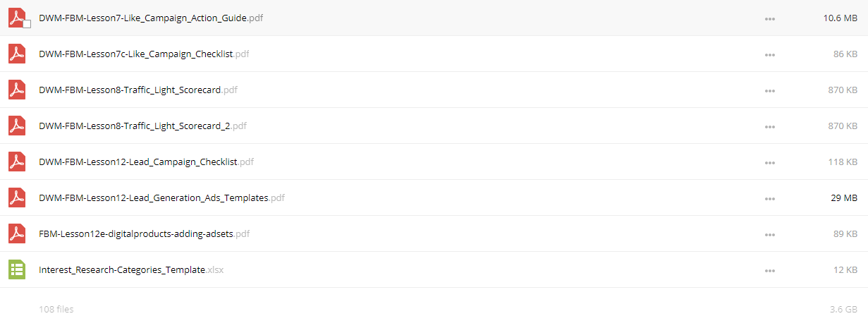Screen dimensions: 868x328
Task: Open more options for Lesson7c-Like_Campaign_Checklist
Action: coord(770,54)
